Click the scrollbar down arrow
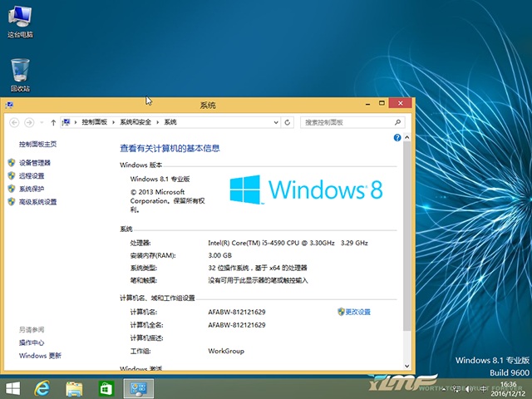This screenshot has height=399, width=532. [406, 366]
